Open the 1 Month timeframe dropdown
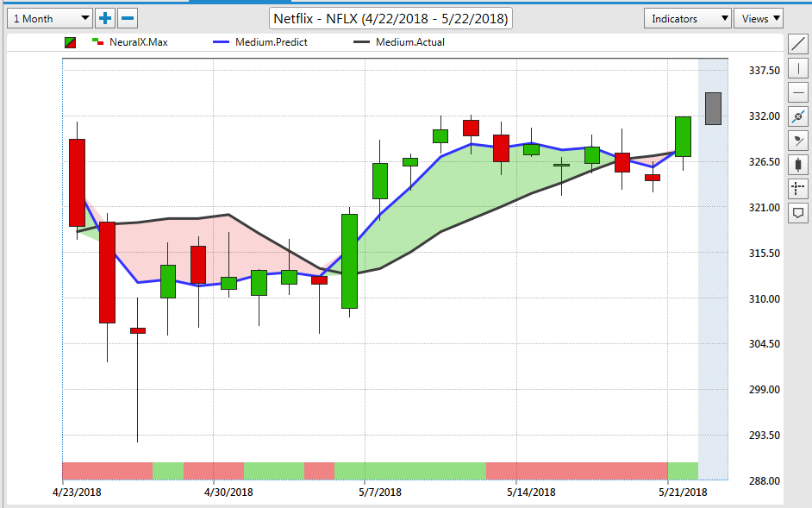The height and width of the screenshot is (508, 812). 50,18
